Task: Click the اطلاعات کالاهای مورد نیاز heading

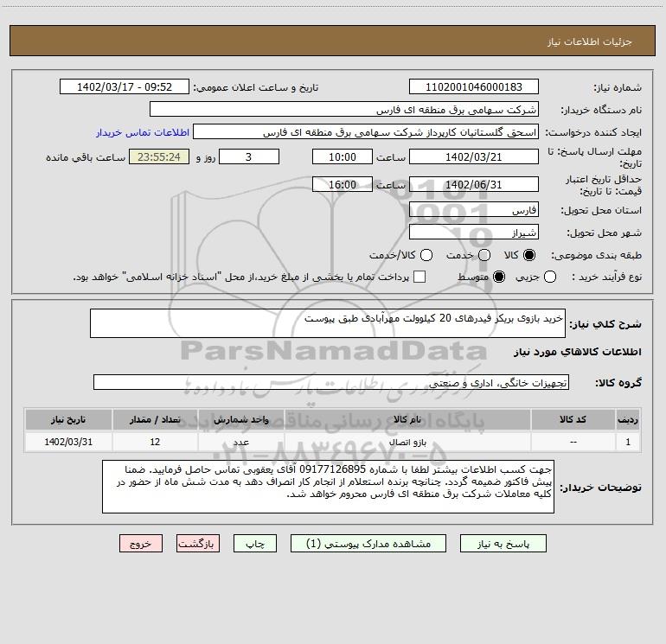Action: tap(577, 352)
